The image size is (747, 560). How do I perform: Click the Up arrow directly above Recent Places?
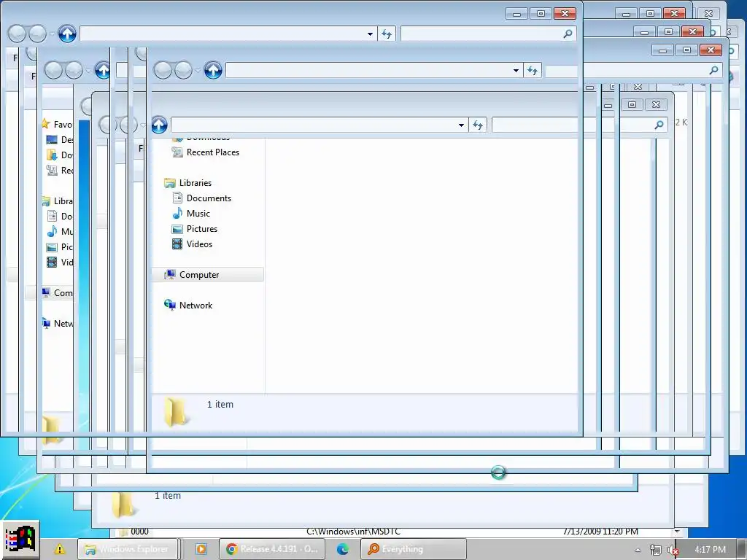[x=159, y=125]
